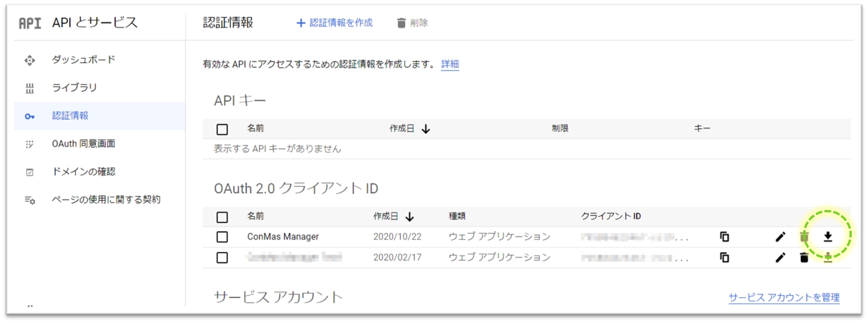Select all OAuth 2.0 client IDs checkbox
The image size is (868, 323).
coord(222,217)
